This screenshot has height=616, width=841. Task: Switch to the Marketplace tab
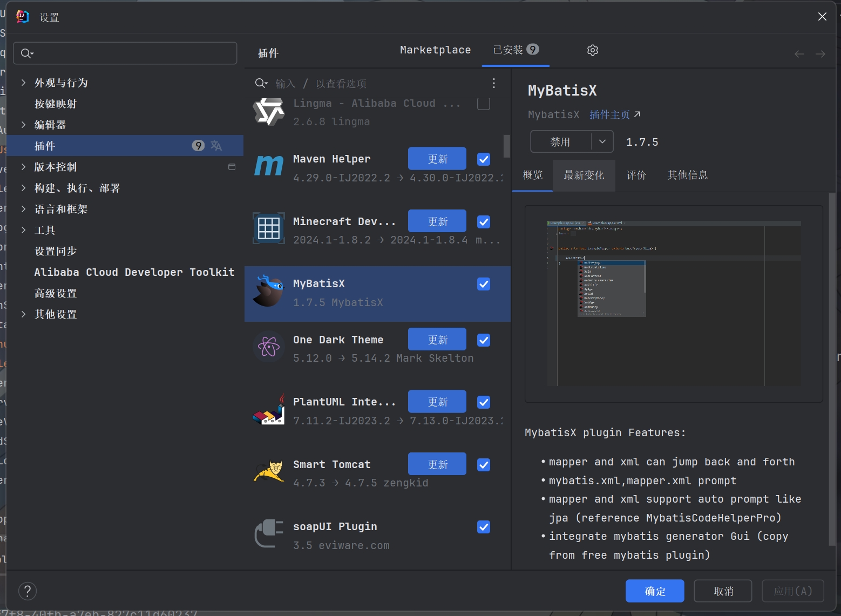click(435, 50)
